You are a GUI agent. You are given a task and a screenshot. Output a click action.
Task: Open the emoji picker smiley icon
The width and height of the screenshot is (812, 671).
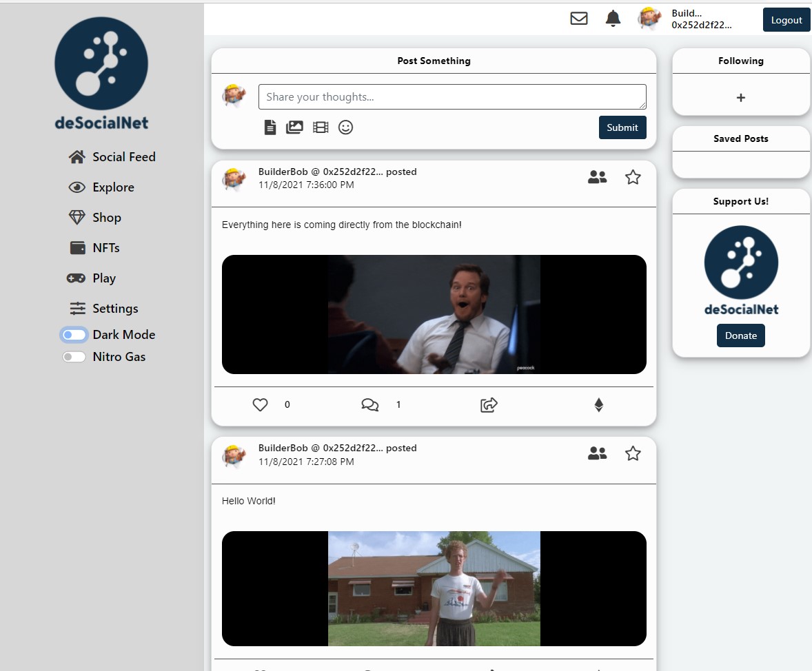point(345,127)
